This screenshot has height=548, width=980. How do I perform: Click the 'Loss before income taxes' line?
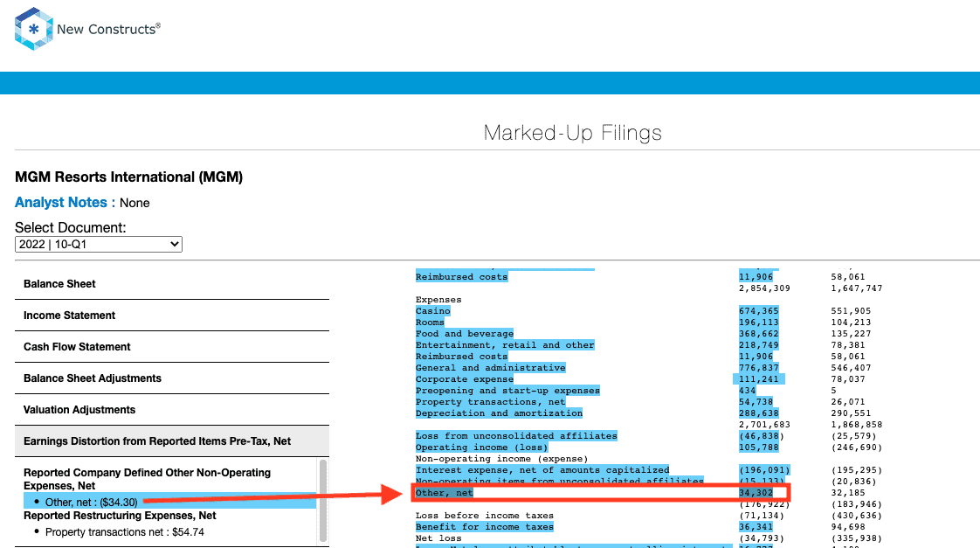(x=485, y=516)
